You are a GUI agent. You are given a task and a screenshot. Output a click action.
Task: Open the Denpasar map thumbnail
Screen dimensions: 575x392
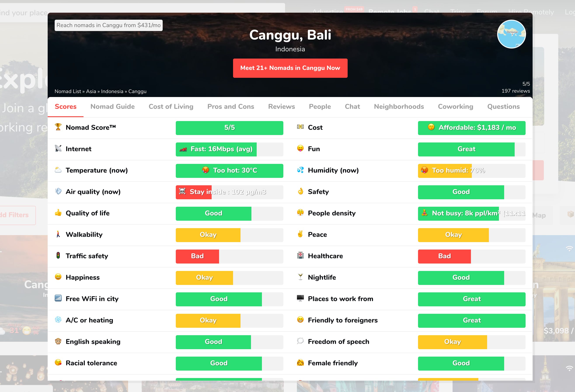click(x=511, y=34)
